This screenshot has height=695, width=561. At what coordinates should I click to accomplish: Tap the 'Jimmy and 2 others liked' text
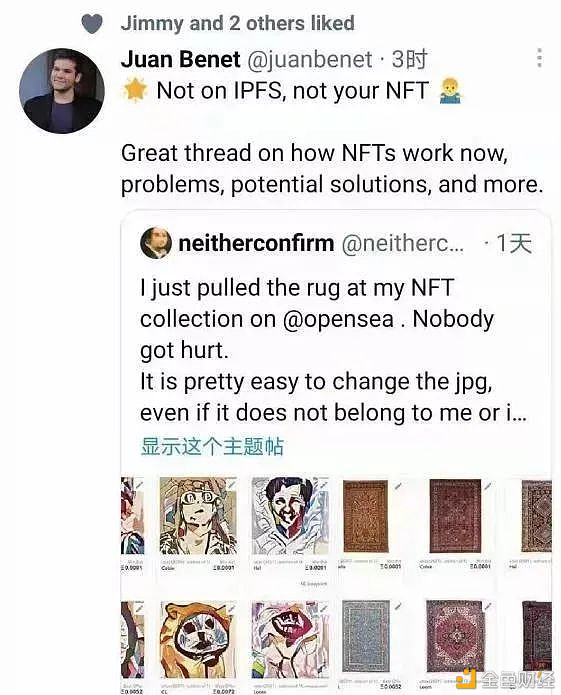[x=238, y=23]
